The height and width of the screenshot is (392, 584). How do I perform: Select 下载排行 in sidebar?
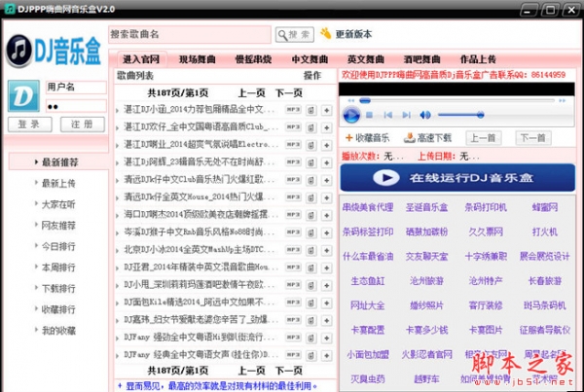coord(58,288)
